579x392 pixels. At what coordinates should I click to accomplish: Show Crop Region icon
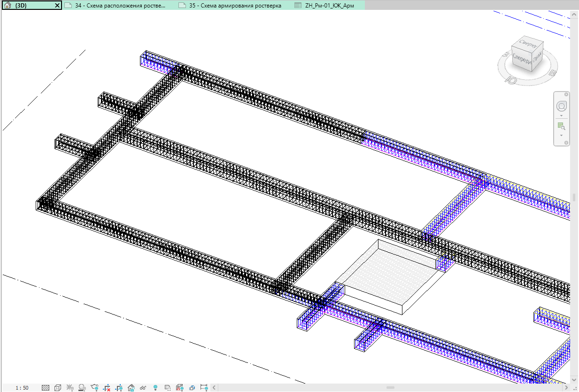119,388
